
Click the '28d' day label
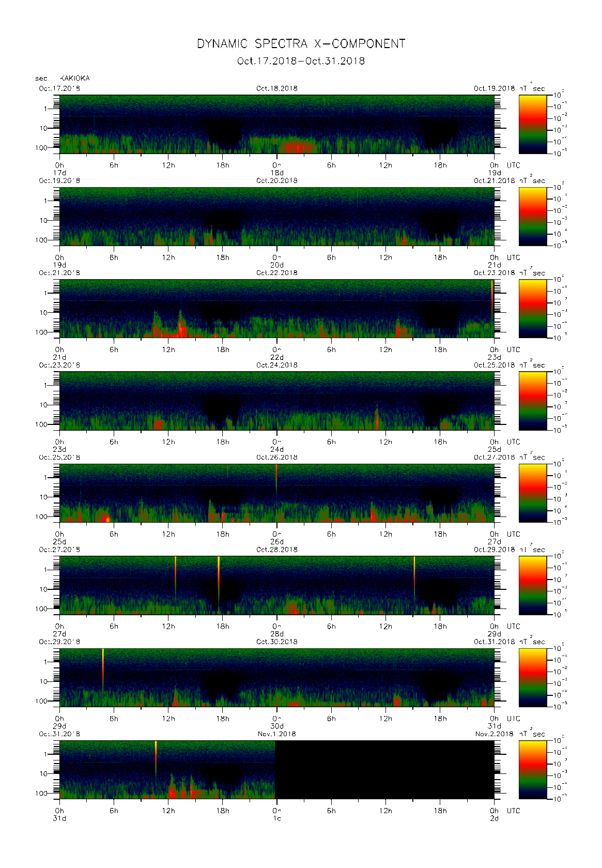click(277, 634)
